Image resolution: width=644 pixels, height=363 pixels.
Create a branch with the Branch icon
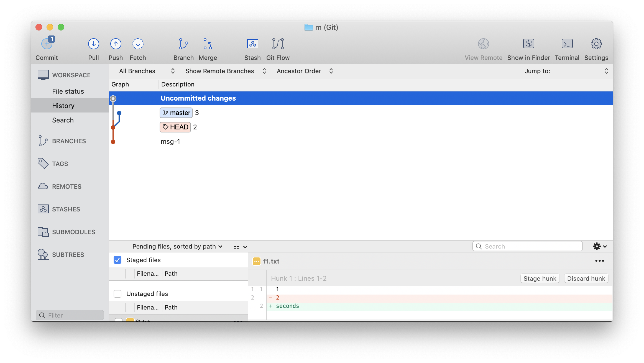tap(183, 44)
